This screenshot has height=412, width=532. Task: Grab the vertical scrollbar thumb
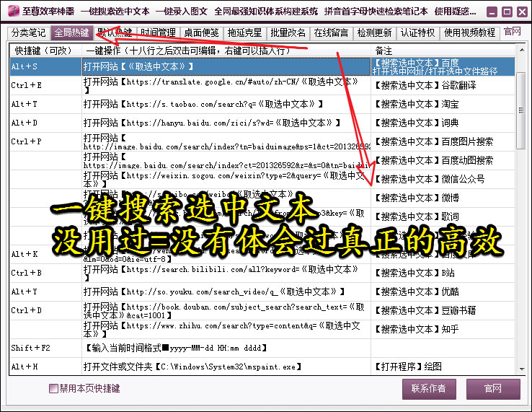click(520, 110)
